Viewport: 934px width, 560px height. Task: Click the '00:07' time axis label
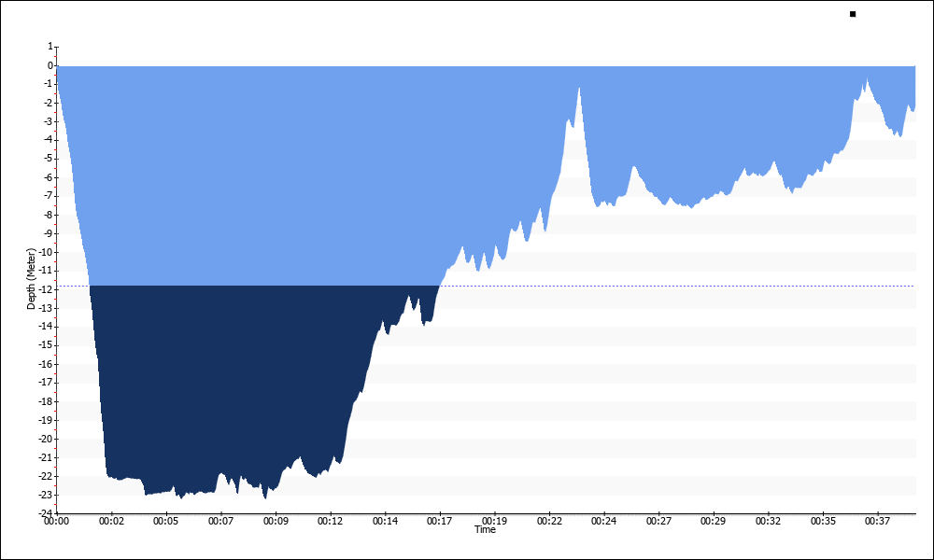[x=221, y=522]
